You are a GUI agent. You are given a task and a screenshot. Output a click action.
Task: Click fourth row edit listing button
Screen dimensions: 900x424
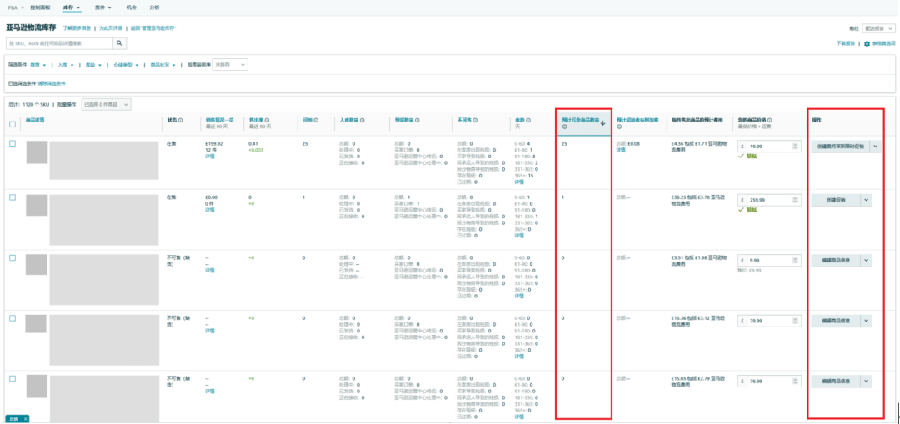tap(836, 321)
